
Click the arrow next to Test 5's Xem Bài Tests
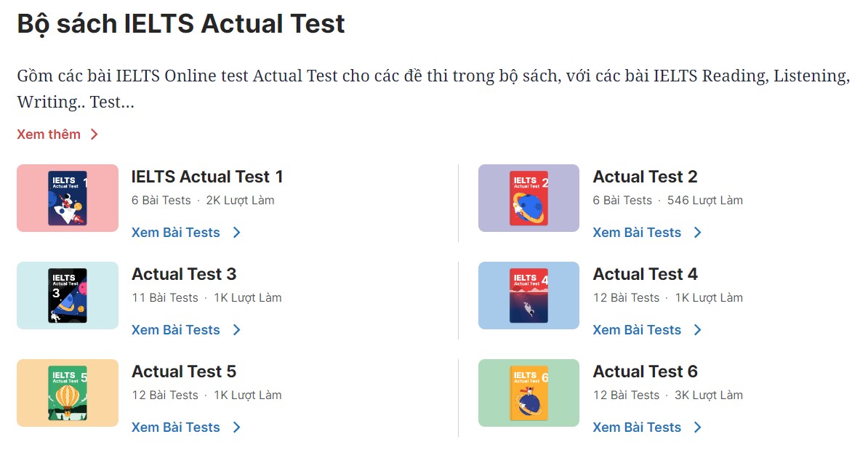click(237, 427)
